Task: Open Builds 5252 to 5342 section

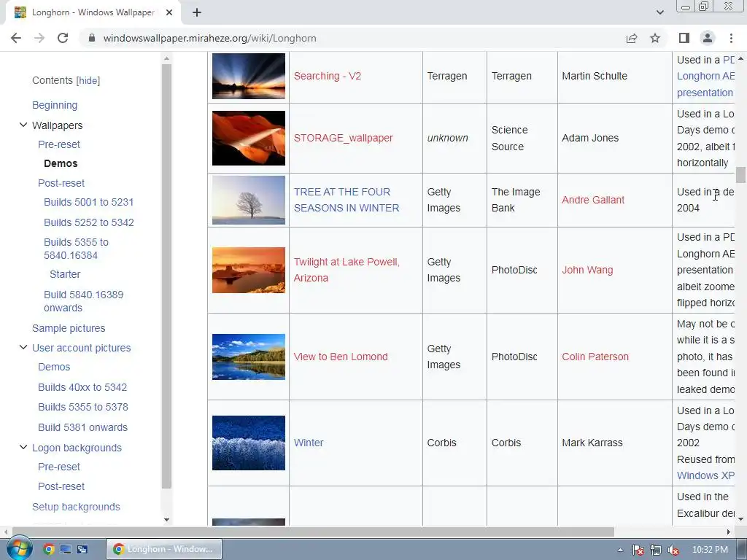Action: (x=88, y=222)
